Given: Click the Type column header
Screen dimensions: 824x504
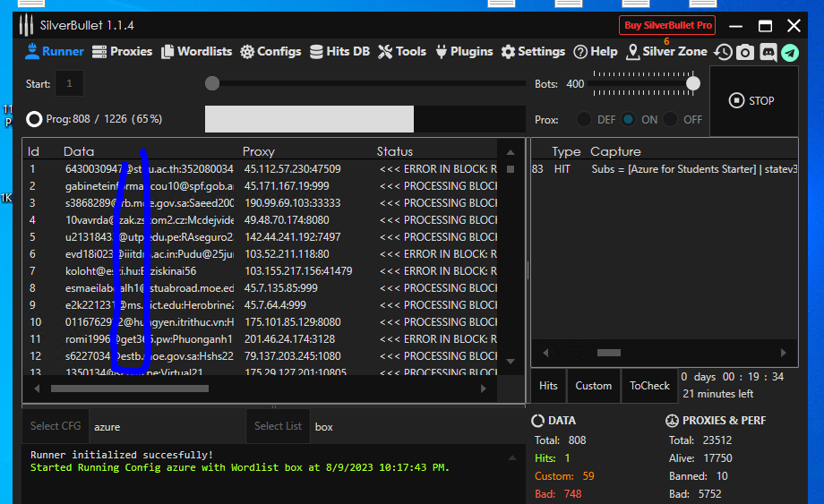Looking at the screenshot, I should (566, 151).
